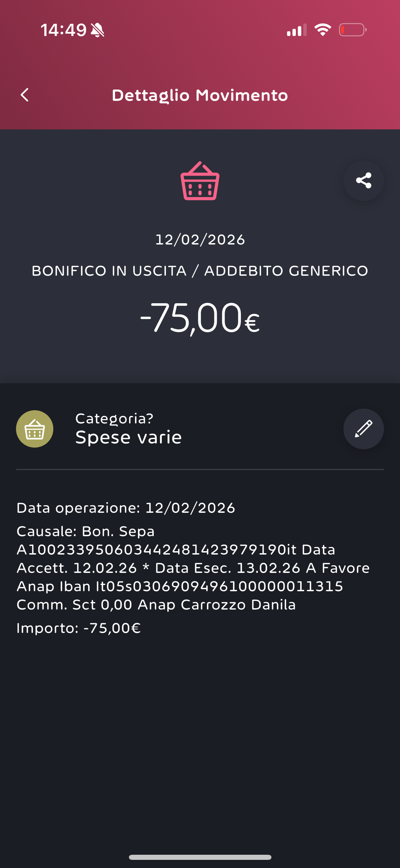This screenshot has width=400, height=868.
Task: Tap the Spese varie category label
Action: [129, 437]
